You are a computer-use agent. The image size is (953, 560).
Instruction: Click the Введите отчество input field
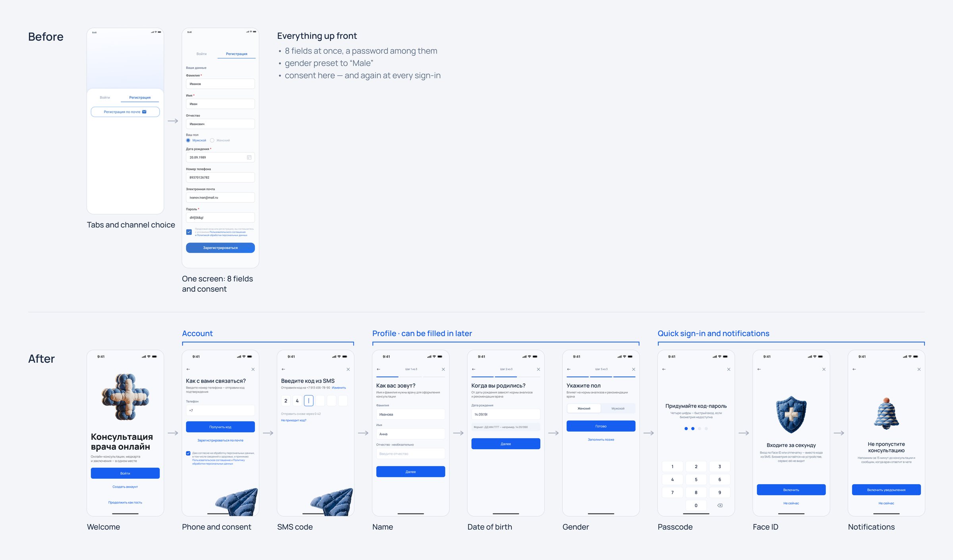pos(411,454)
